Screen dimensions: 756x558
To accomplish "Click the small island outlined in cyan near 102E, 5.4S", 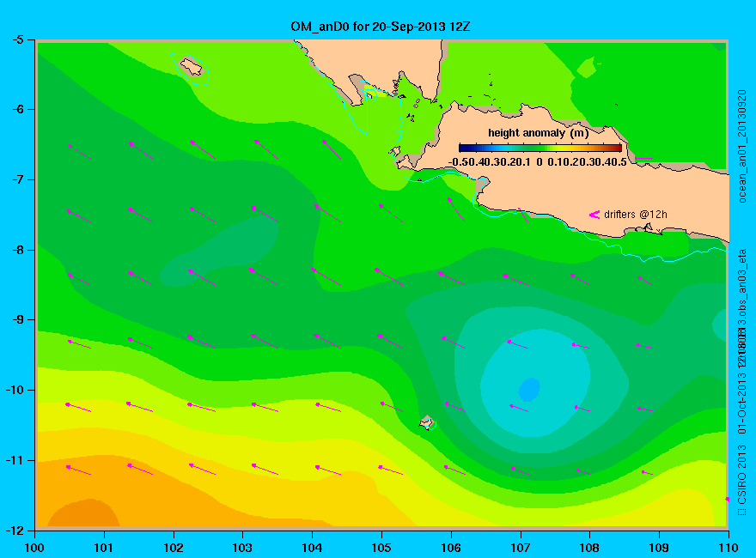I will [x=191, y=66].
